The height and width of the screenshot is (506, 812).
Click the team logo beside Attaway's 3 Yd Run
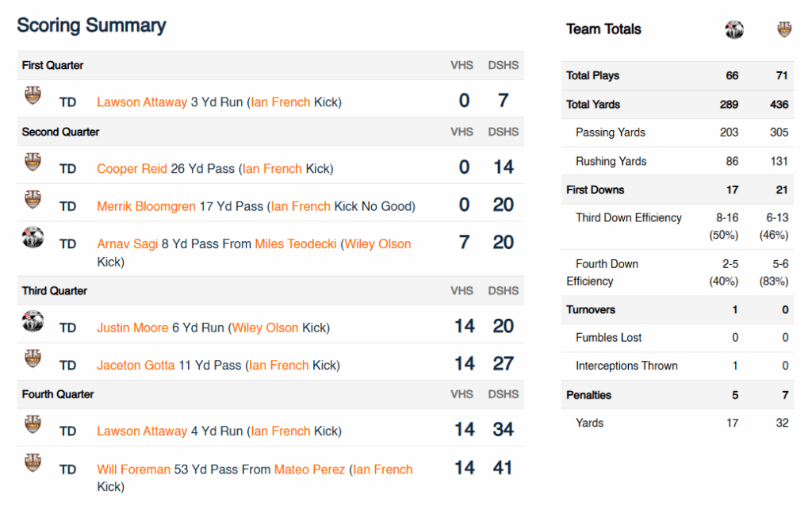33,96
